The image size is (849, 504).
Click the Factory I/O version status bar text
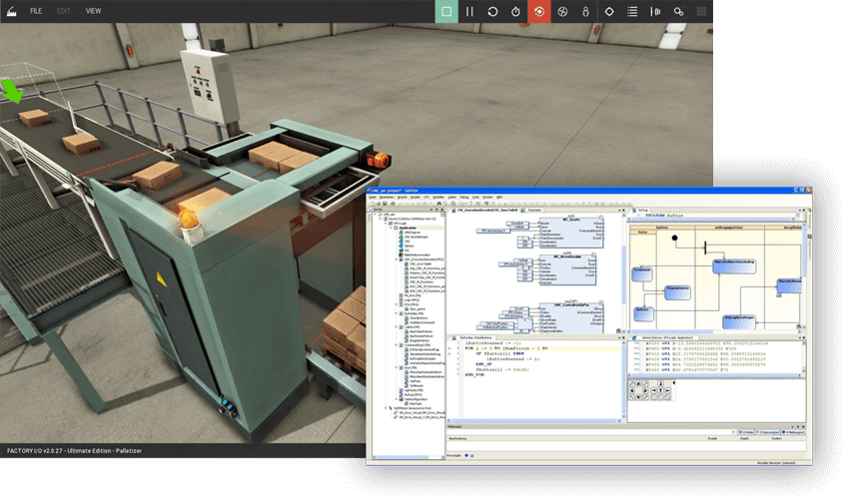click(74, 450)
